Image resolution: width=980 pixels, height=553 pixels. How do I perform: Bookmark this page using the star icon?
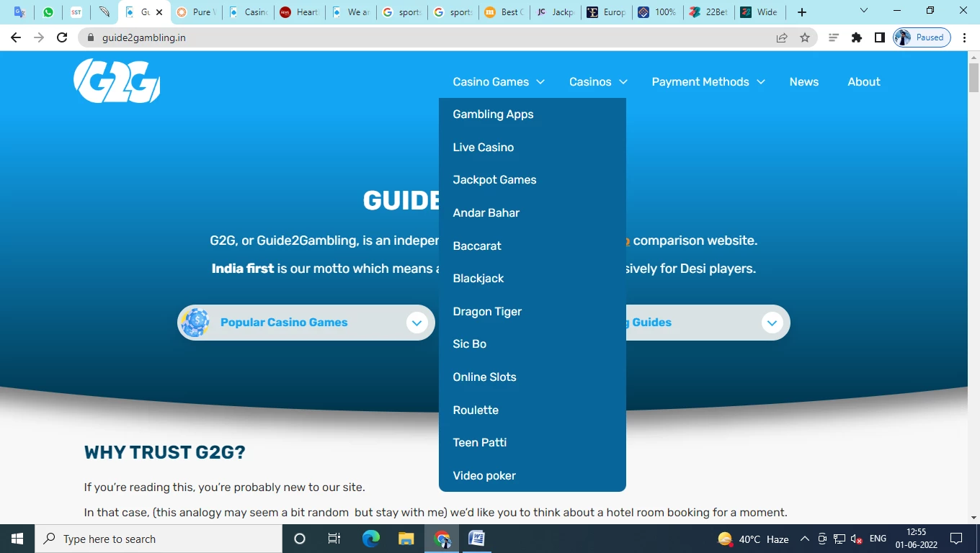click(x=805, y=37)
